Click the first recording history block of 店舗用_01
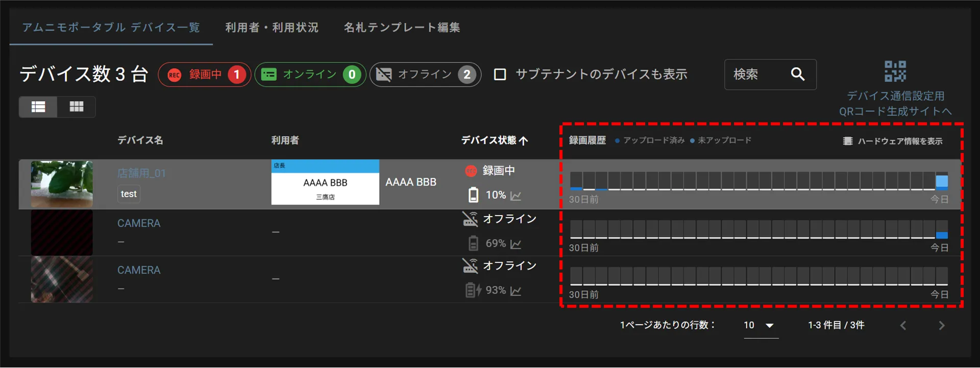This screenshot has height=368, width=980. [576, 181]
